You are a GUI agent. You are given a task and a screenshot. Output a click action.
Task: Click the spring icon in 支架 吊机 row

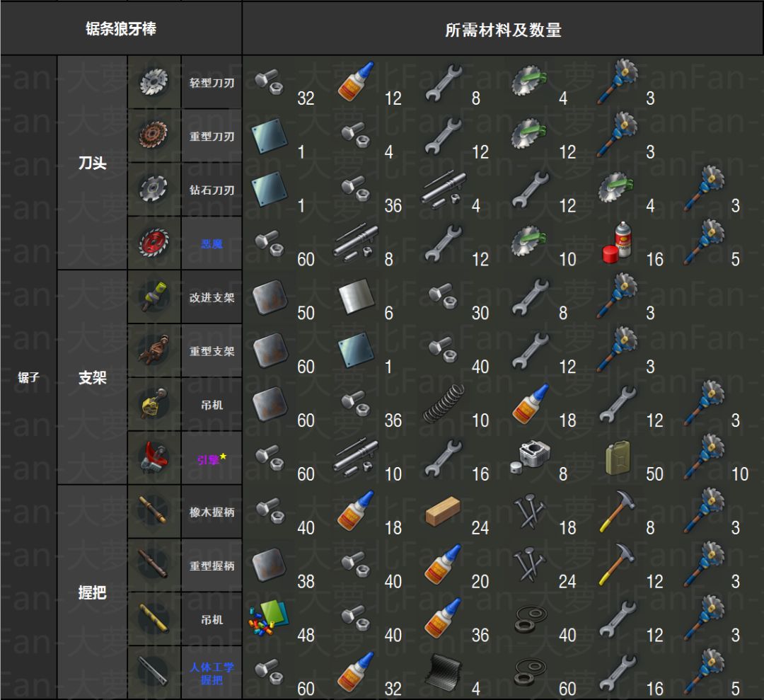(x=444, y=403)
